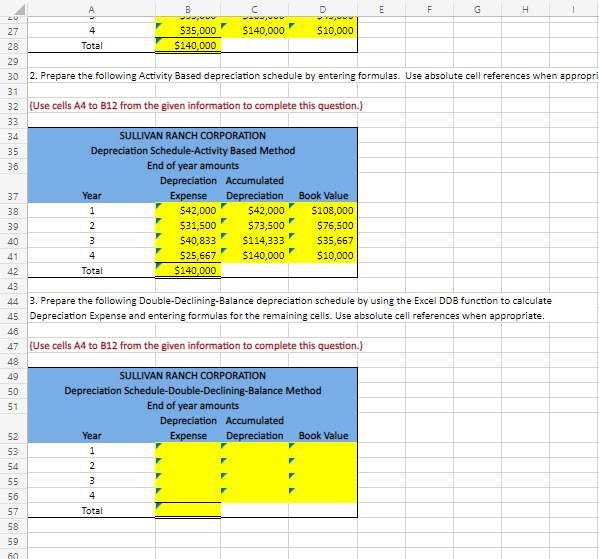
Task: Click SULLIVAN RANCH CORPORATION in row 49
Action: tap(193, 376)
